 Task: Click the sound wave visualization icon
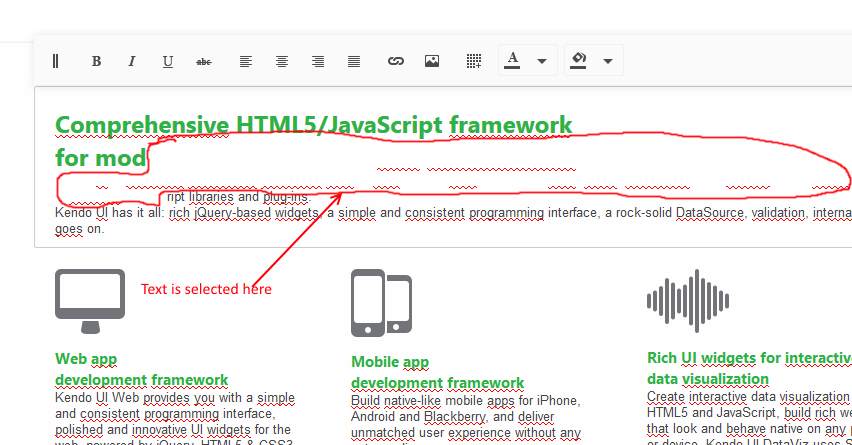click(688, 300)
